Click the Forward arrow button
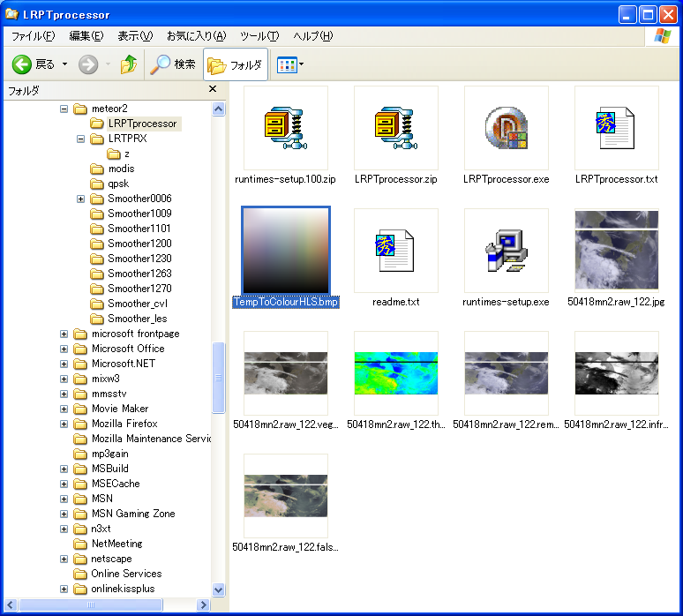683x616 pixels. coord(88,64)
